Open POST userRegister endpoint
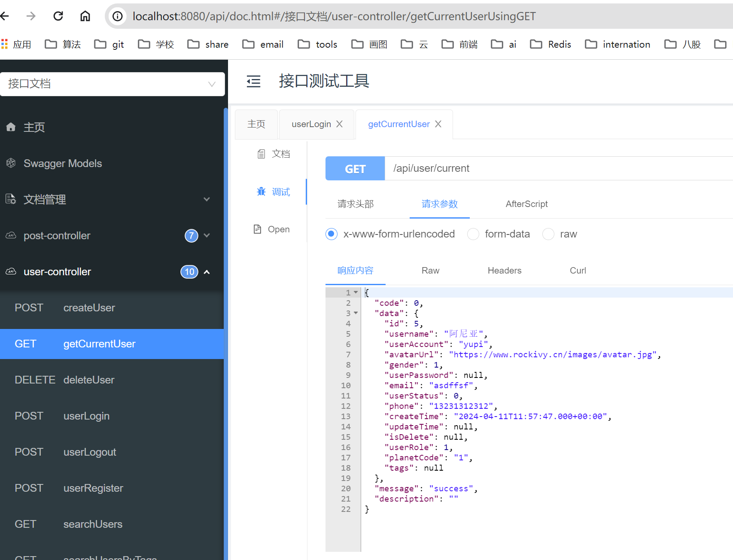 point(112,488)
